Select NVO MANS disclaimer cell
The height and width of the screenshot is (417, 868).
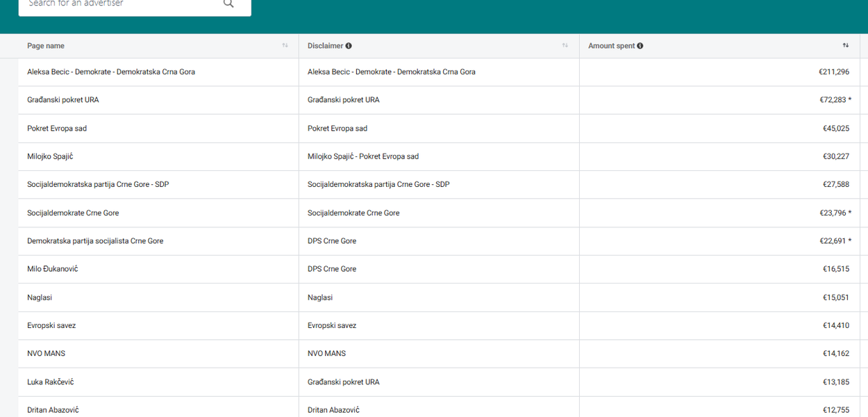coord(326,354)
